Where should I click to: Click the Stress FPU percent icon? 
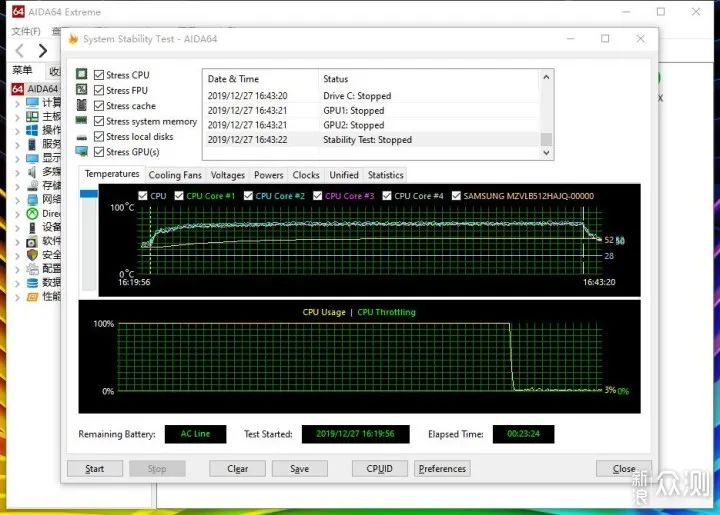point(82,90)
